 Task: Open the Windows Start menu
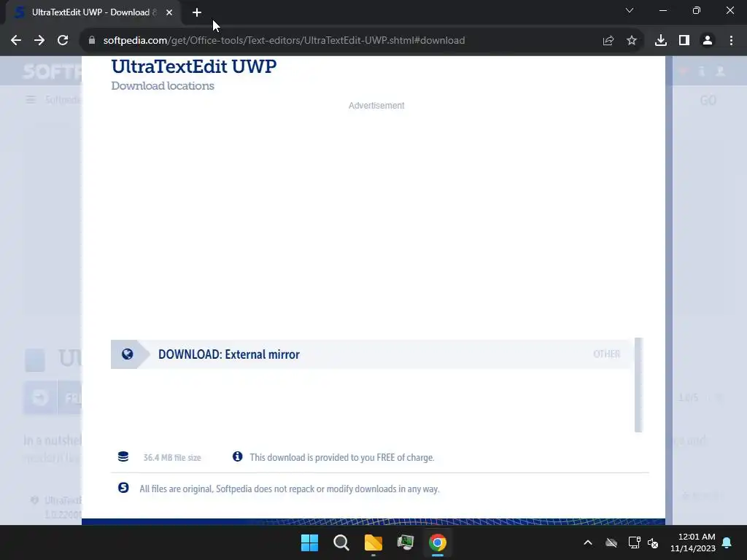[309, 542]
